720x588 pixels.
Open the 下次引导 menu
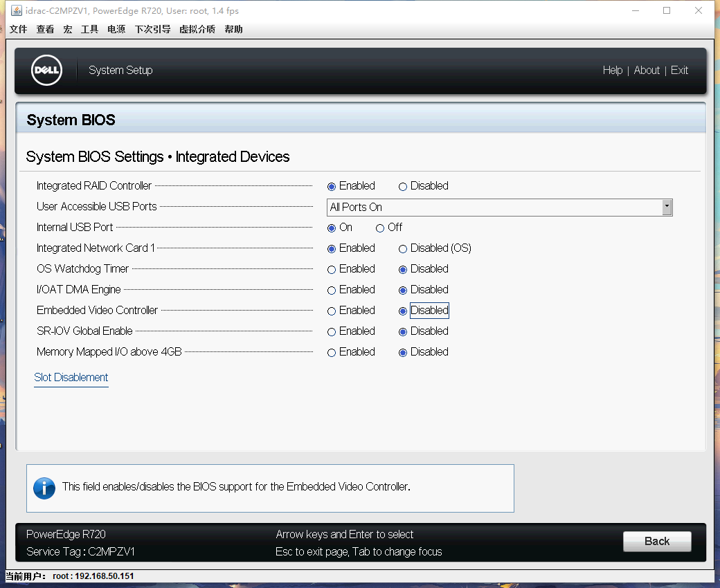pyautogui.click(x=152, y=29)
